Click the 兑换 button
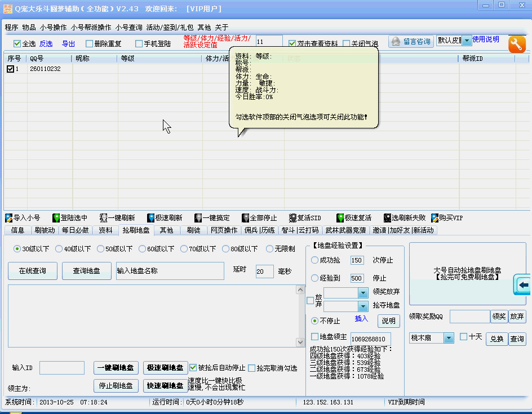The width and height of the screenshot is (532, 414). click(496, 339)
